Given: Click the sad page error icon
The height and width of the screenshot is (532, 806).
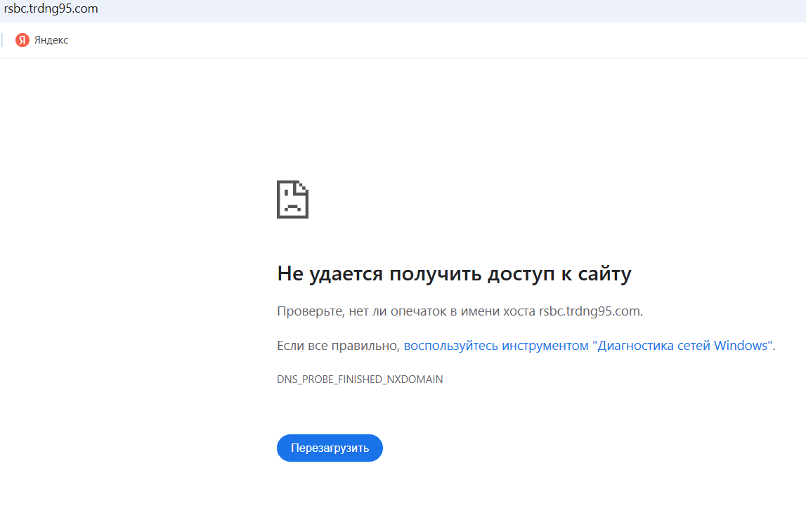Looking at the screenshot, I should click(292, 200).
